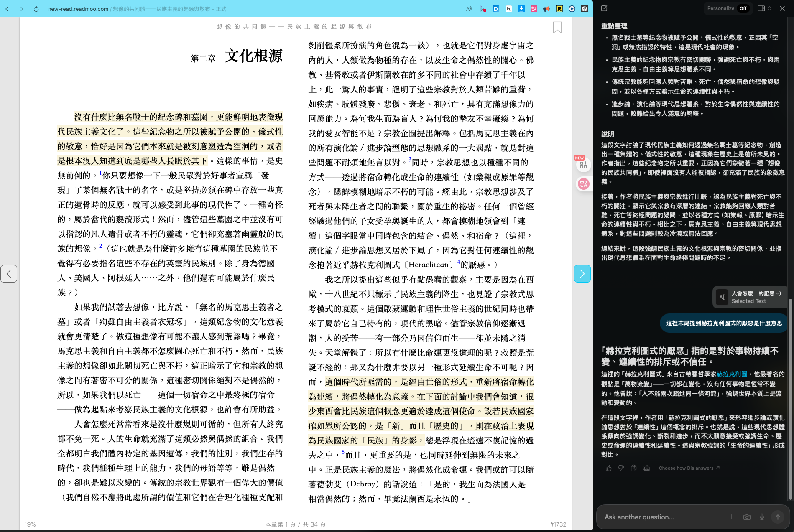Open footnote 4 after Heraclitean

pos(459,262)
